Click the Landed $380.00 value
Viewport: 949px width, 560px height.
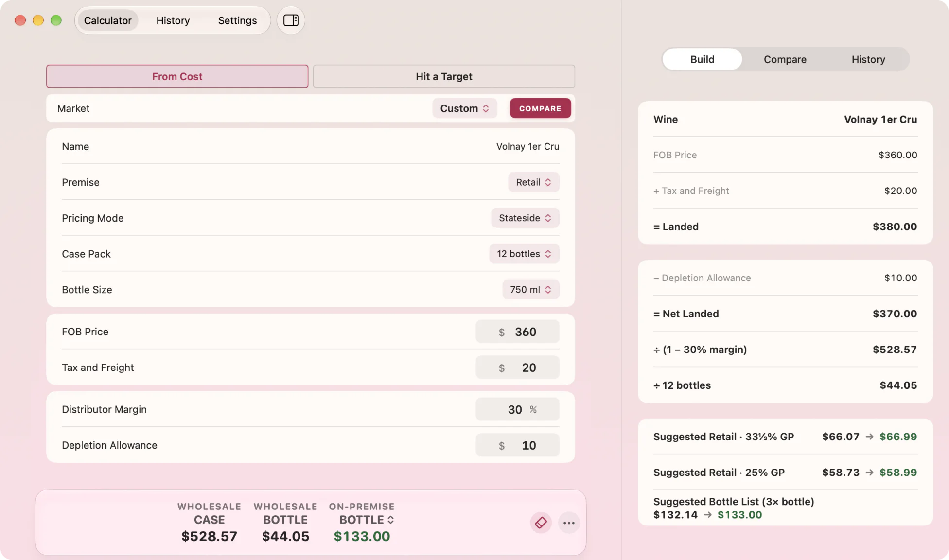pos(895,227)
